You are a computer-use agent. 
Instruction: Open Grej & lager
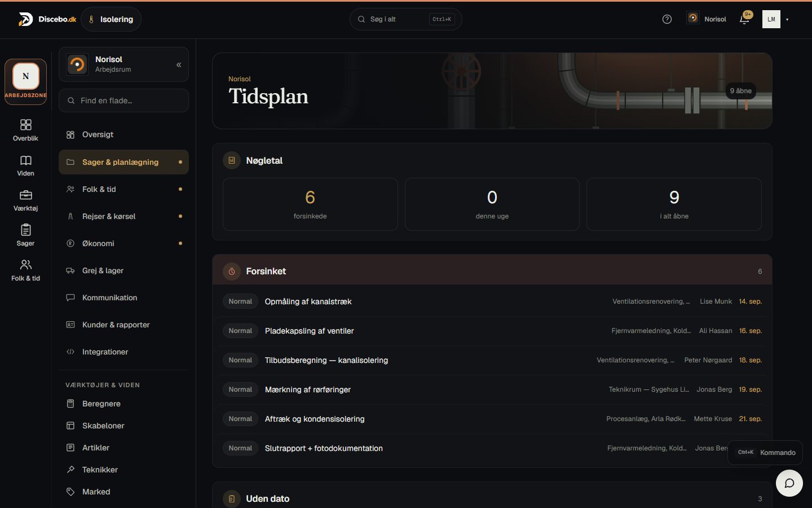(x=123, y=270)
